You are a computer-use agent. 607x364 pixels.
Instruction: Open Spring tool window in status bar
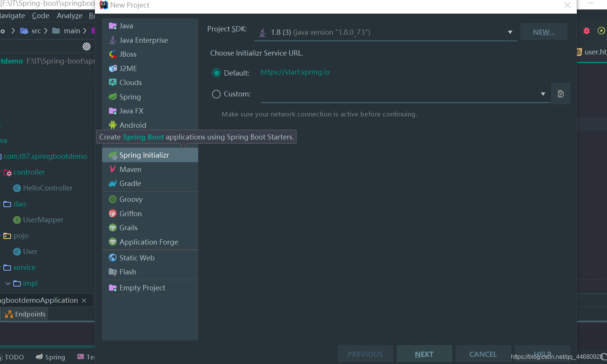pyautogui.click(x=51, y=357)
